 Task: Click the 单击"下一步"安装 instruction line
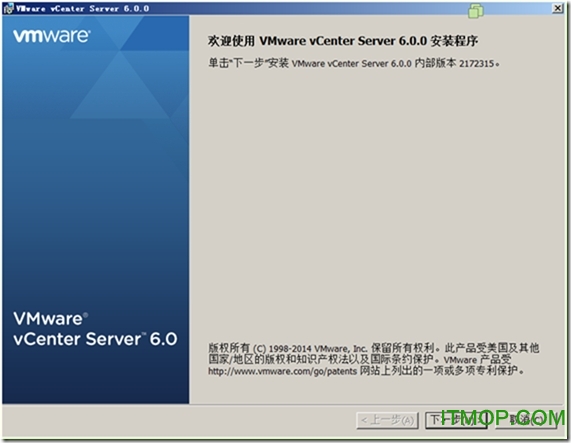coord(353,63)
